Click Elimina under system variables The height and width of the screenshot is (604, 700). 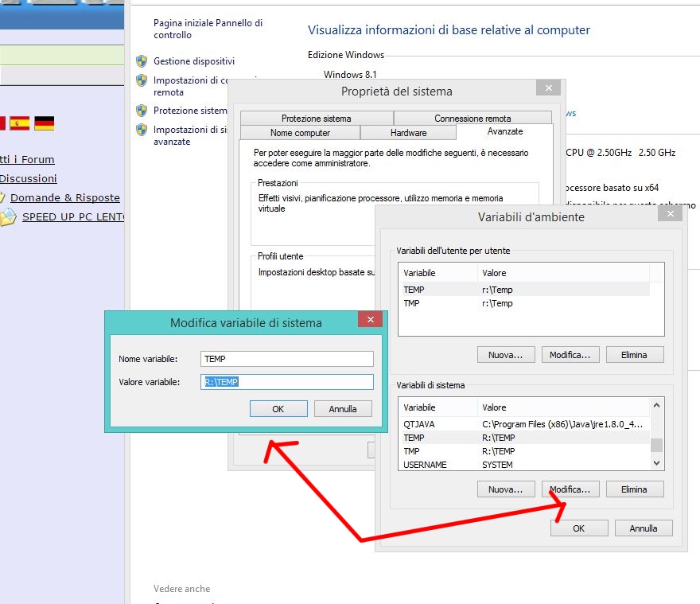634,489
